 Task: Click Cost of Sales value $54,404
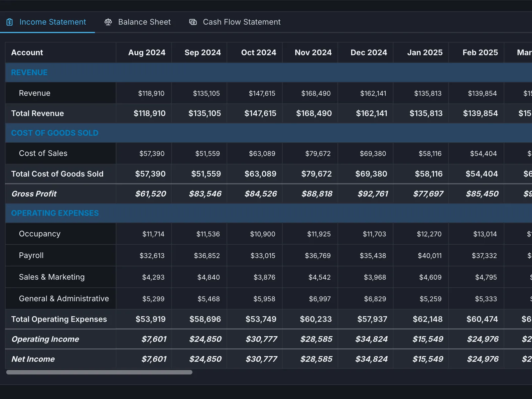coord(483,154)
